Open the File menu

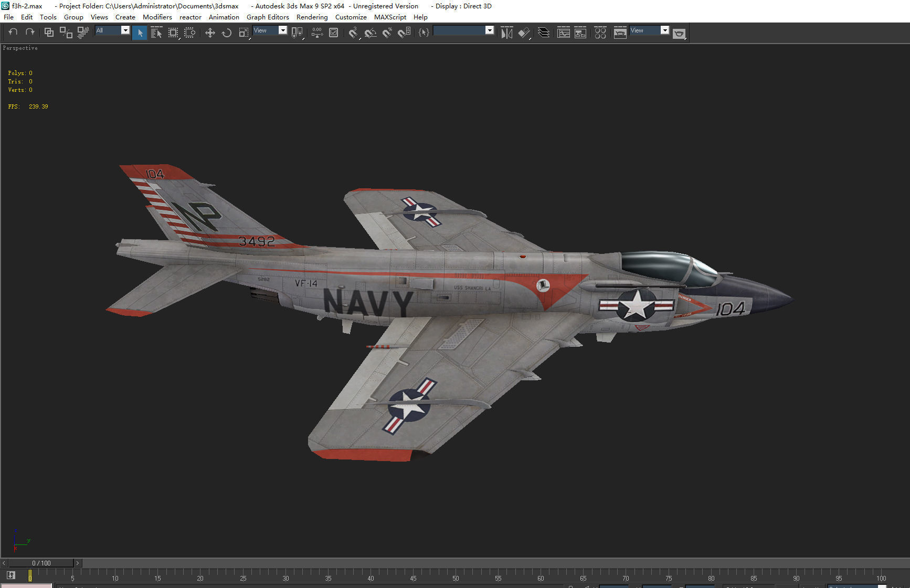tap(9, 17)
